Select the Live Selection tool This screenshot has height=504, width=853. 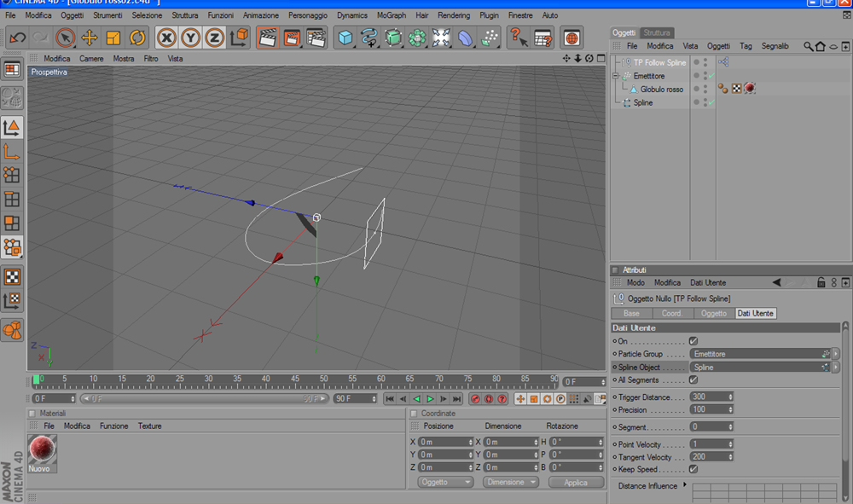pyautogui.click(x=66, y=38)
